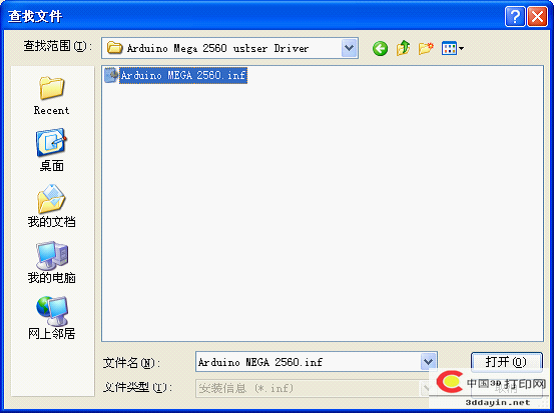Image resolution: width=554 pixels, height=413 pixels.
Task: Open the view menu icon
Action: point(453,48)
